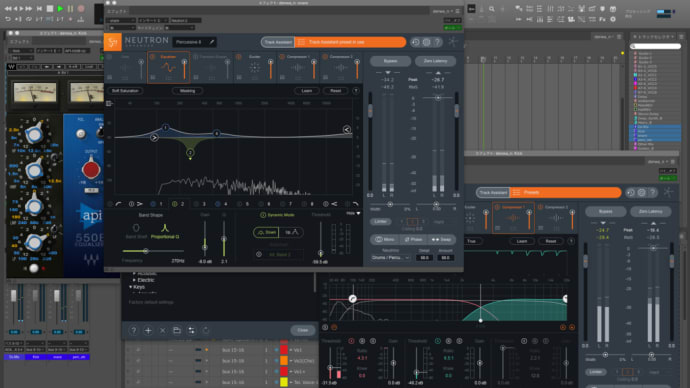Viewport: 690px width, 388px height.
Task: Select EQ node 4 on the curve
Action: pos(217,133)
